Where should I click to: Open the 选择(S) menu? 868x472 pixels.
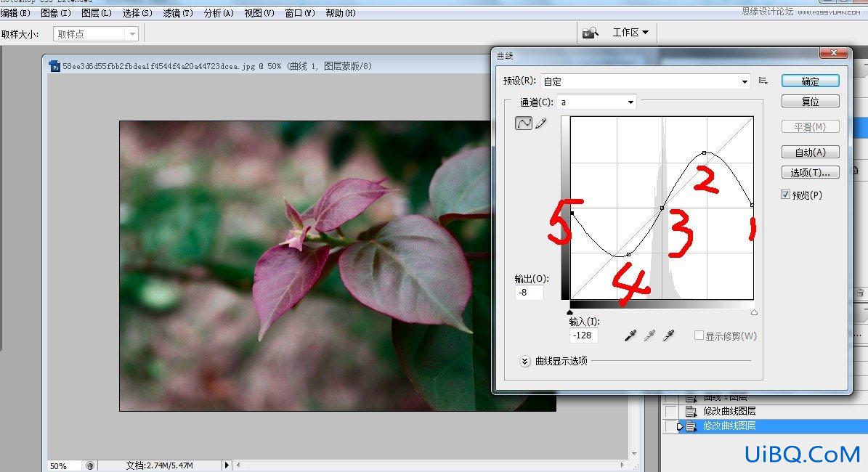pyautogui.click(x=137, y=13)
